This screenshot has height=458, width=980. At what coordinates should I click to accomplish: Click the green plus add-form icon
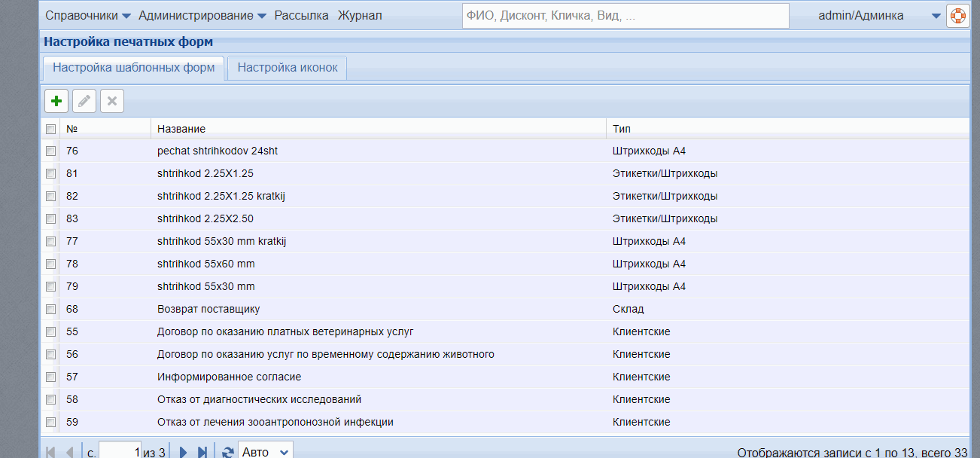click(x=56, y=101)
